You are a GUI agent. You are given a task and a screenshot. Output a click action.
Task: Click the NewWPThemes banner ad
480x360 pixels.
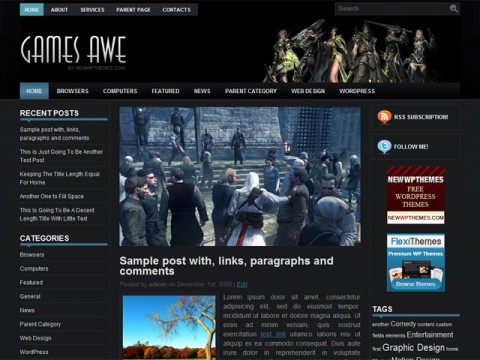416,195
